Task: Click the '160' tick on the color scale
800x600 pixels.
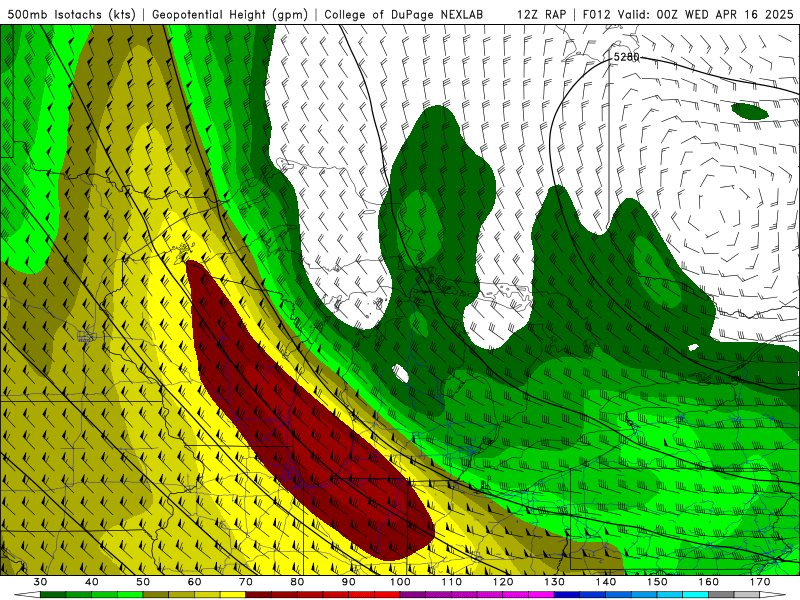Action: (709, 582)
